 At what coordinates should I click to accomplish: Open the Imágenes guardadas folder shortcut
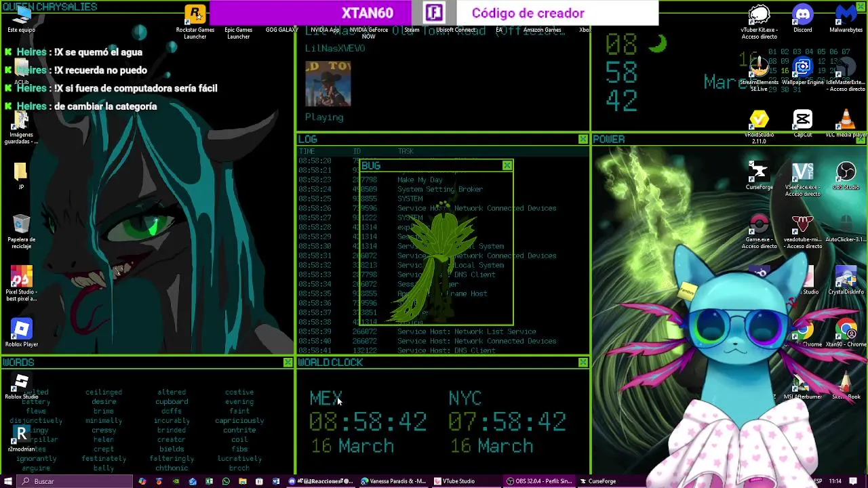point(22,127)
